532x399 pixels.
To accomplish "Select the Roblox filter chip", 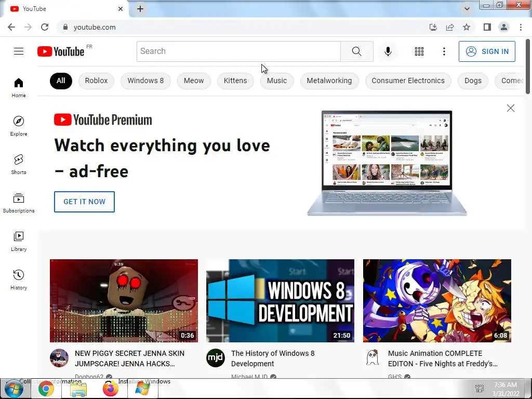I will click(96, 81).
